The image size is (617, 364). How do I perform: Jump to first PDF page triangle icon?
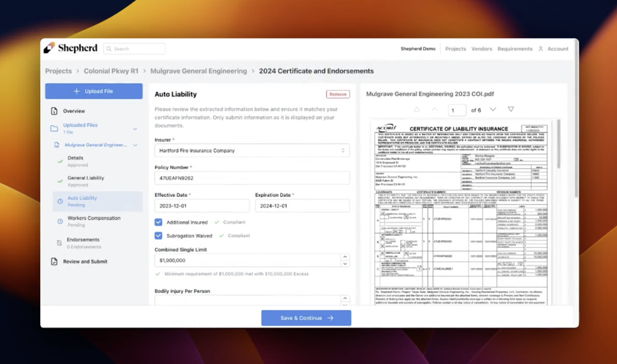coord(416,109)
